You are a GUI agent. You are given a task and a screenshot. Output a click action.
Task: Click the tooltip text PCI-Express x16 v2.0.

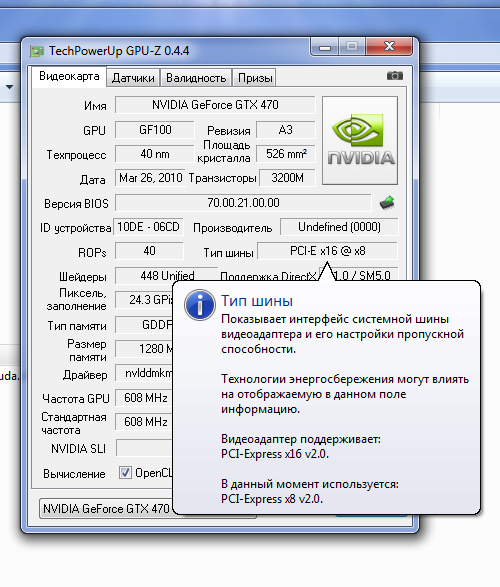[x=275, y=454]
